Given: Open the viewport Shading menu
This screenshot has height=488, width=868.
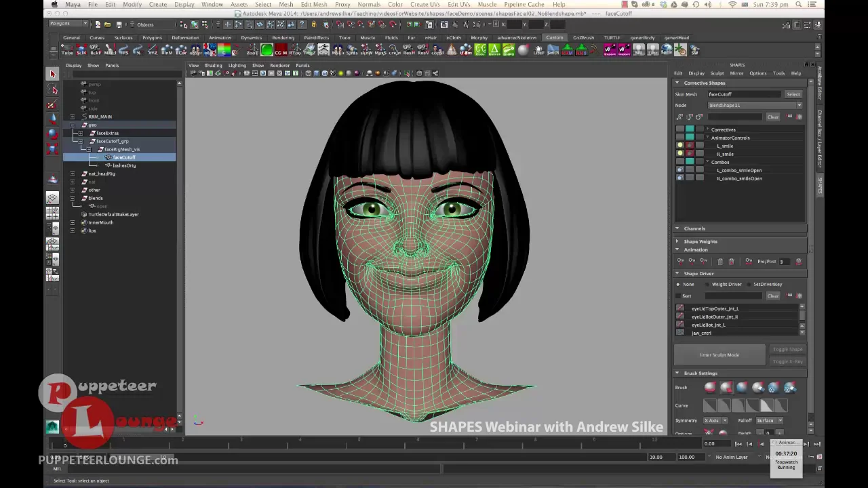Looking at the screenshot, I should [x=214, y=65].
